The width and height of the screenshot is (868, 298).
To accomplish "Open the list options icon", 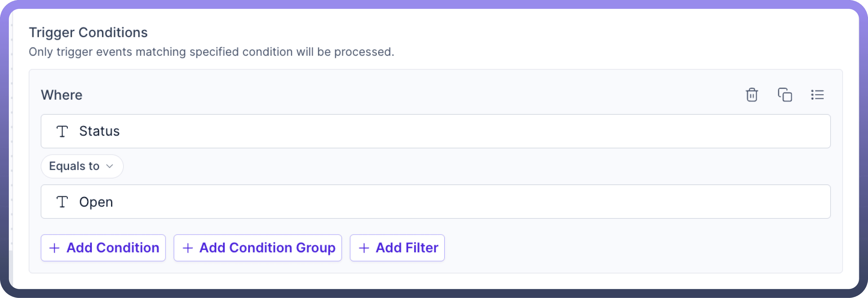I will [817, 95].
